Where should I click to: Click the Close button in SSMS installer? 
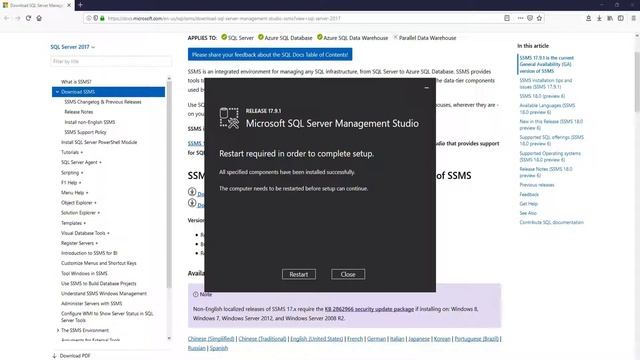(348, 274)
